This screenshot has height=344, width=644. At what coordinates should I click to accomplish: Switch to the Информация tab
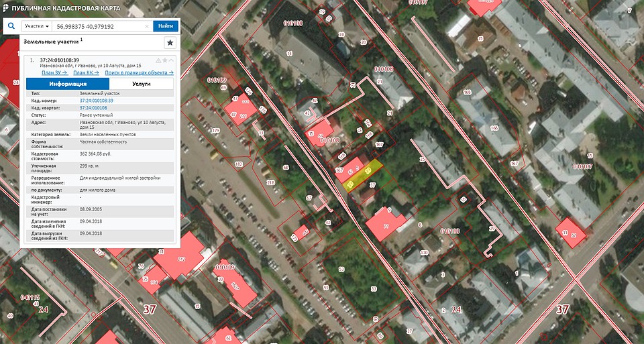pyautogui.click(x=68, y=84)
